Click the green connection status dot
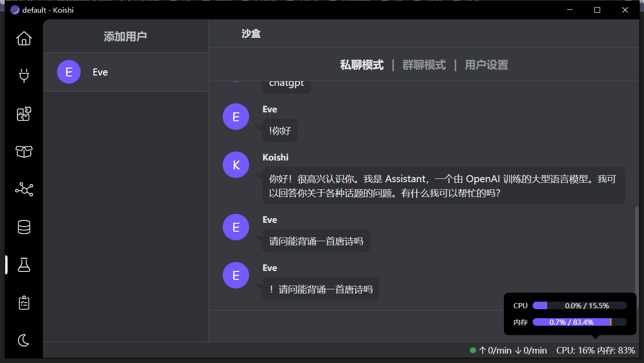The width and height of the screenshot is (644, 363). tap(472, 350)
